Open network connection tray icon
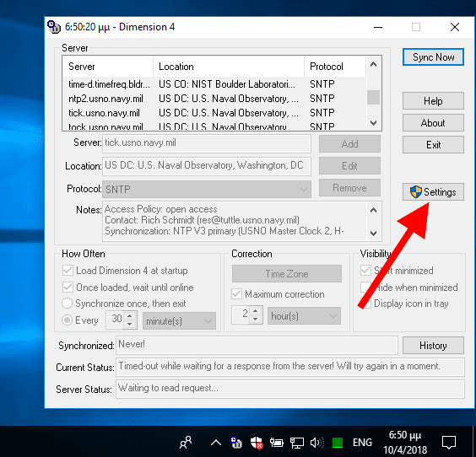 [296, 443]
